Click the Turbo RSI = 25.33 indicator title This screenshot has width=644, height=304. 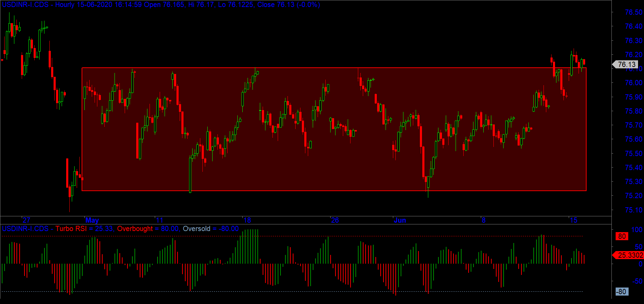[x=84, y=229]
